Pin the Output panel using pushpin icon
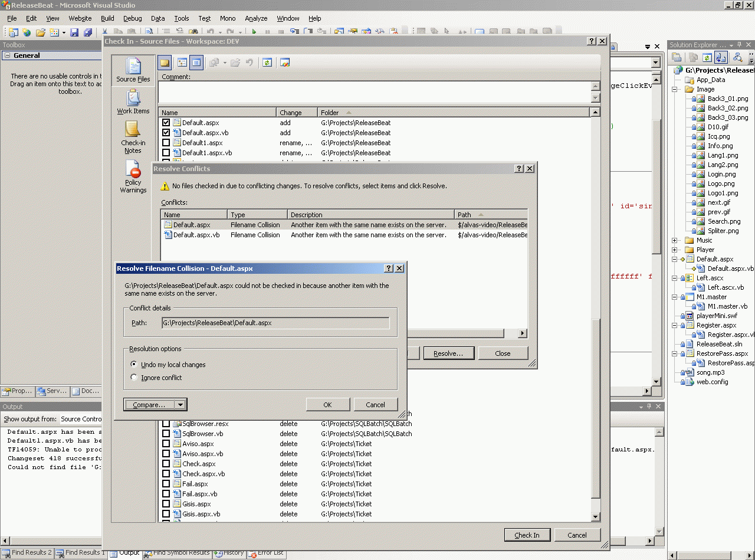 click(649, 407)
